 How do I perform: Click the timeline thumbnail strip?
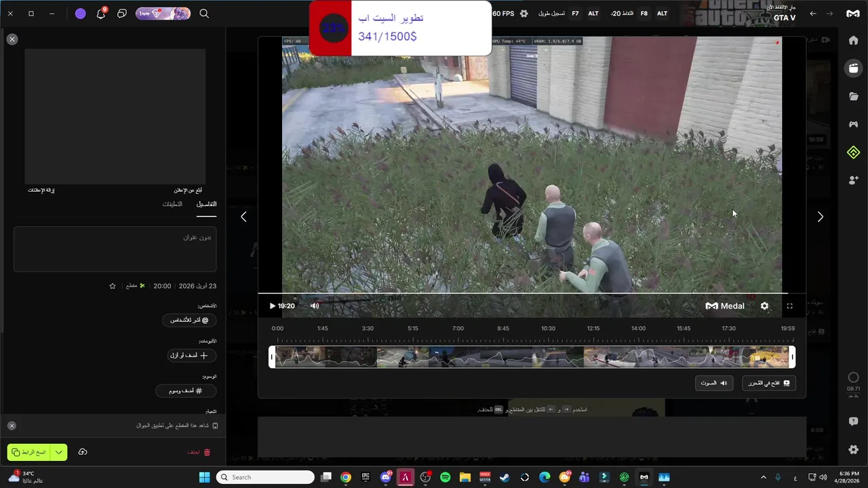coord(532,357)
